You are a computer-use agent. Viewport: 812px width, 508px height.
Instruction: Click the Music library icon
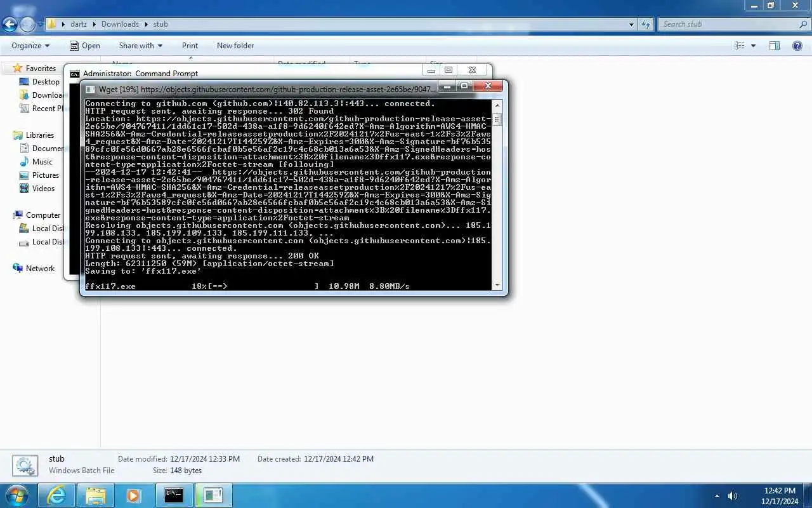pos(24,162)
